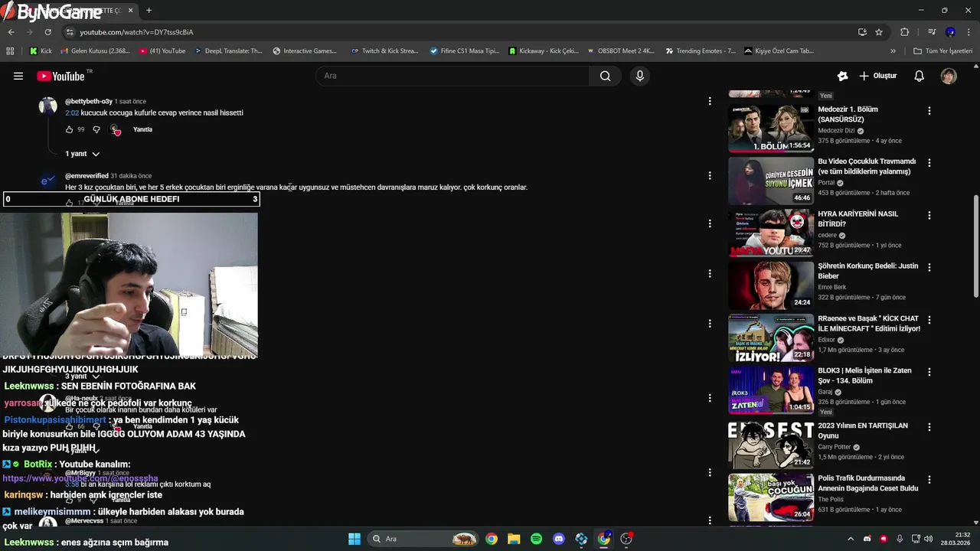Open the '2023 Yılının EN TARTIŞILAN Oyunu' title

point(863,431)
